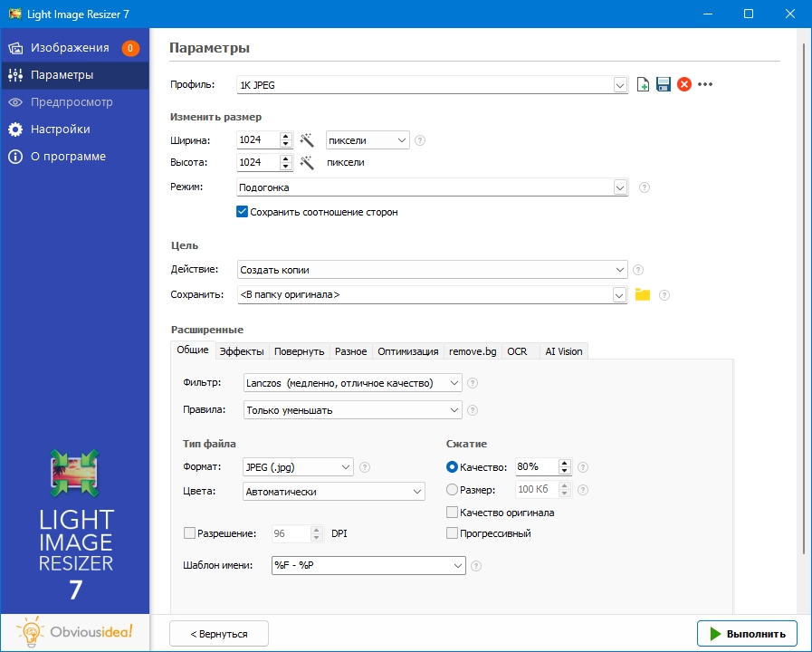The height and width of the screenshot is (652, 812).
Task: Save the profile with floppy disk icon
Action: coord(664,84)
